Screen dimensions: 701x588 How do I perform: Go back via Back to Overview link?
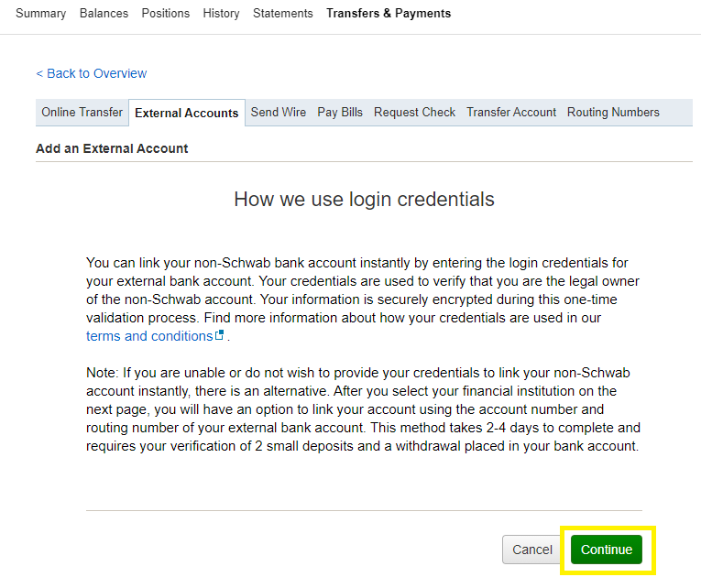[92, 73]
